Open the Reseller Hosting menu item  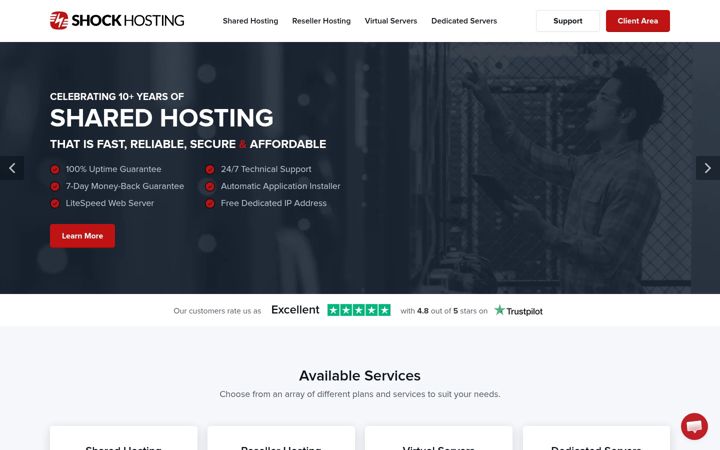pos(321,21)
